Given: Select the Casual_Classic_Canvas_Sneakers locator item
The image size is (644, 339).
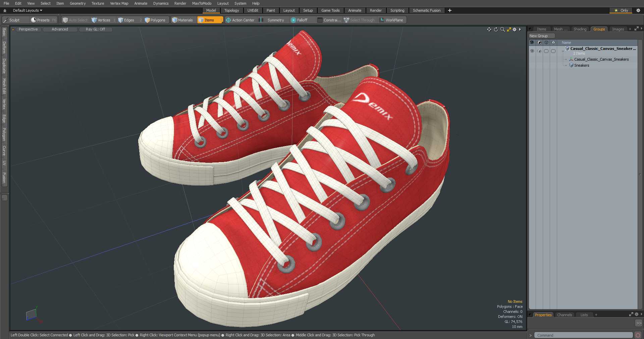Looking at the screenshot, I should (601, 59).
